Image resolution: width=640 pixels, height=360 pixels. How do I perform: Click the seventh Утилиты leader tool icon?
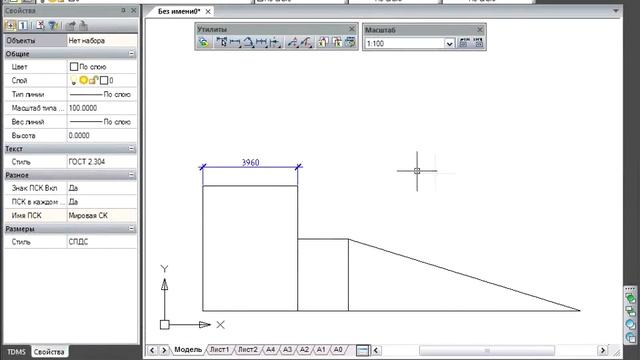point(293,42)
